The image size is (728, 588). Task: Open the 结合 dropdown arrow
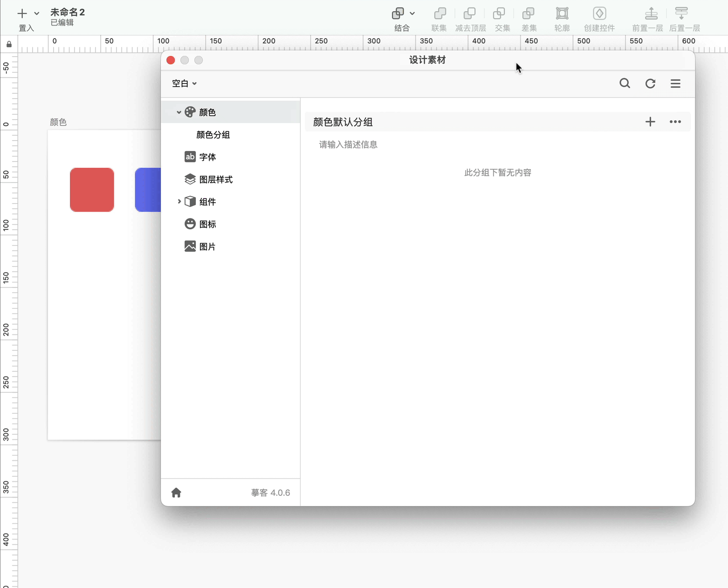point(412,14)
